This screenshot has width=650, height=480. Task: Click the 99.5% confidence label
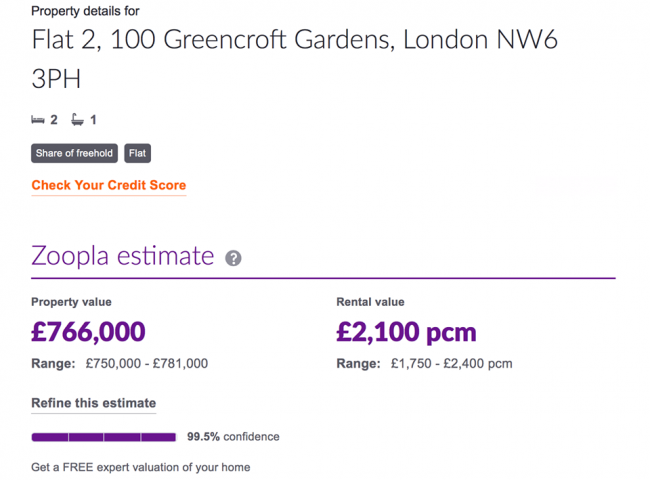pyautogui.click(x=233, y=437)
